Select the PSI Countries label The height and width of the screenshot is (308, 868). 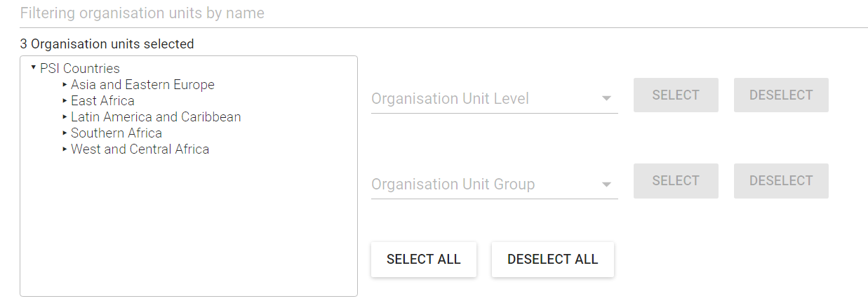tap(80, 69)
